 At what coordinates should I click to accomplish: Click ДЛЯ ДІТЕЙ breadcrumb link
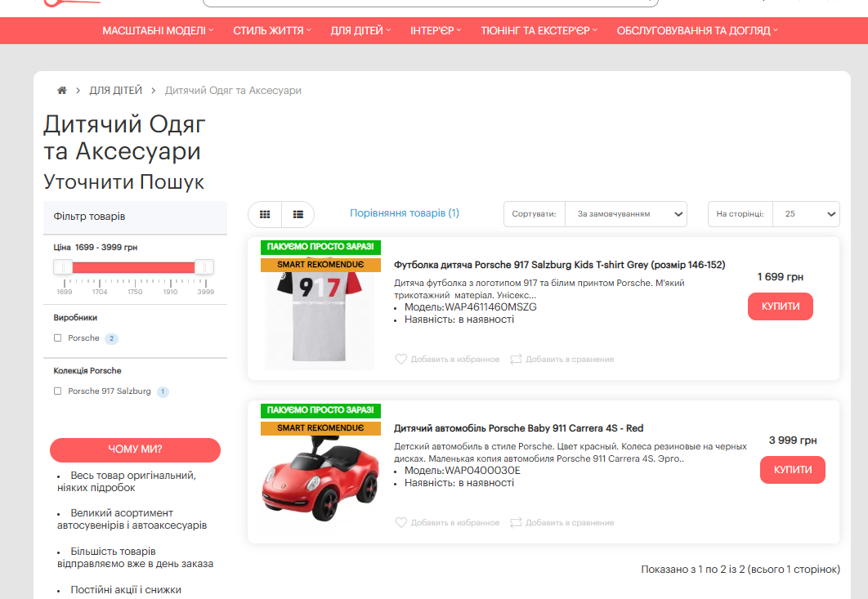click(x=115, y=91)
